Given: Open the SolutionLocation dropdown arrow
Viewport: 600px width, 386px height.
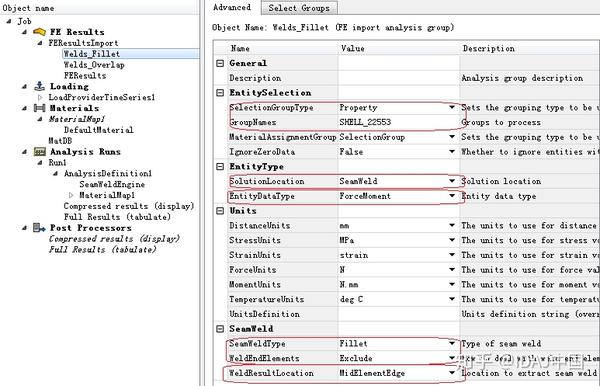Looking at the screenshot, I should (452, 181).
